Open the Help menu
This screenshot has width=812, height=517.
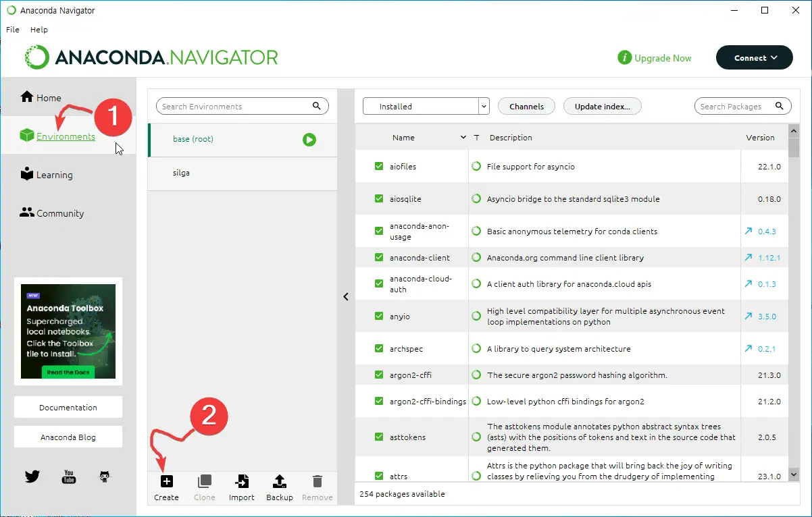[x=39, y=29]
